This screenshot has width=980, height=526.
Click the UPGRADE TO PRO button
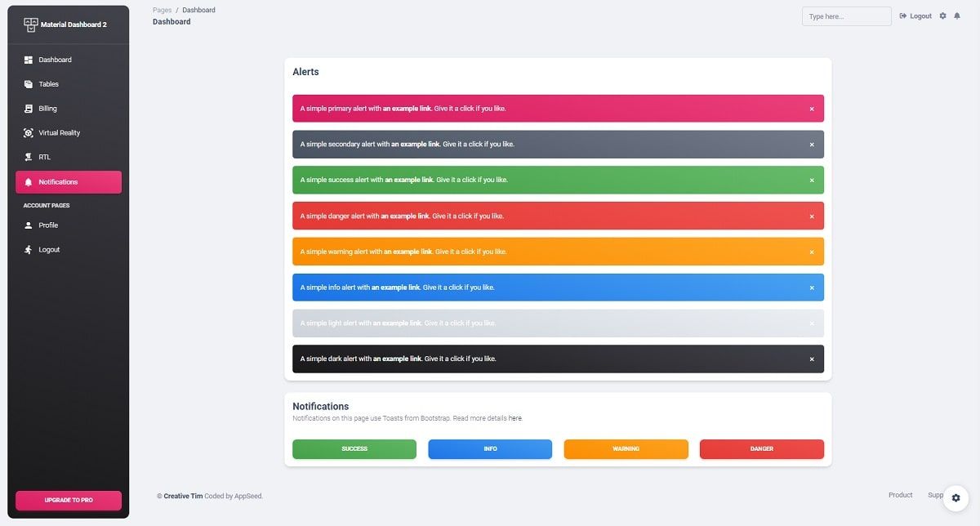tap(68, 500)
